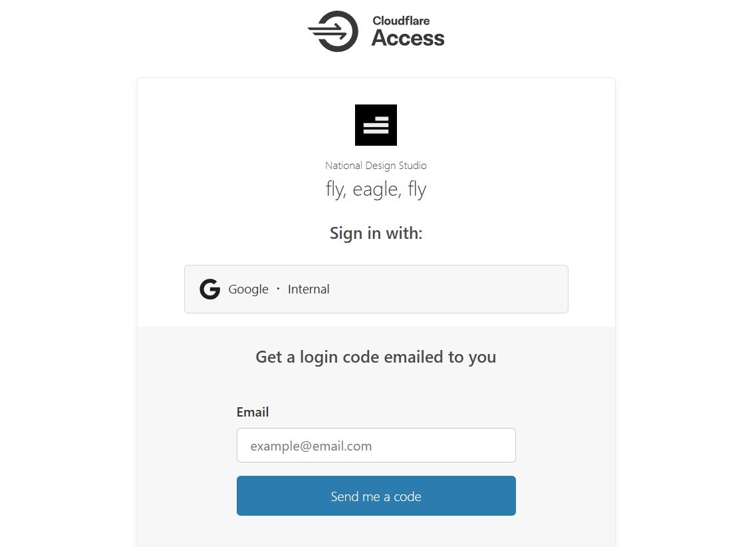
Task: Click the dot separator between Google and Internal
Action: tap(278, 289)
